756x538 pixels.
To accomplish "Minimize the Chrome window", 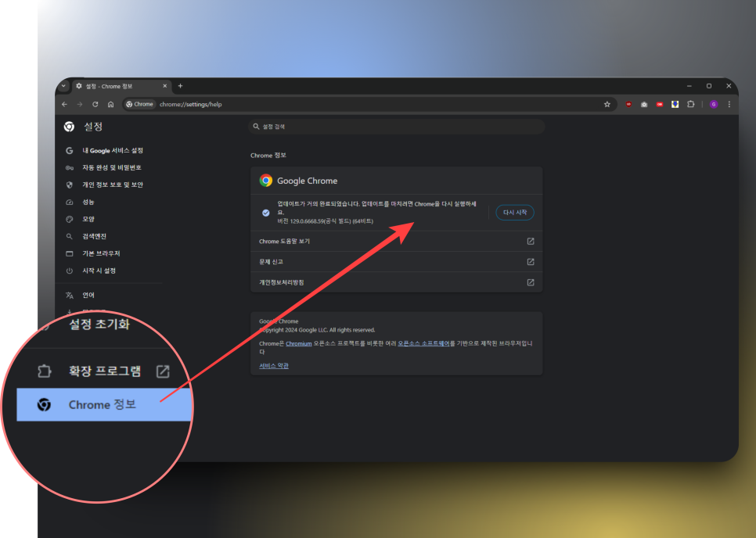I will pos(689,86).
